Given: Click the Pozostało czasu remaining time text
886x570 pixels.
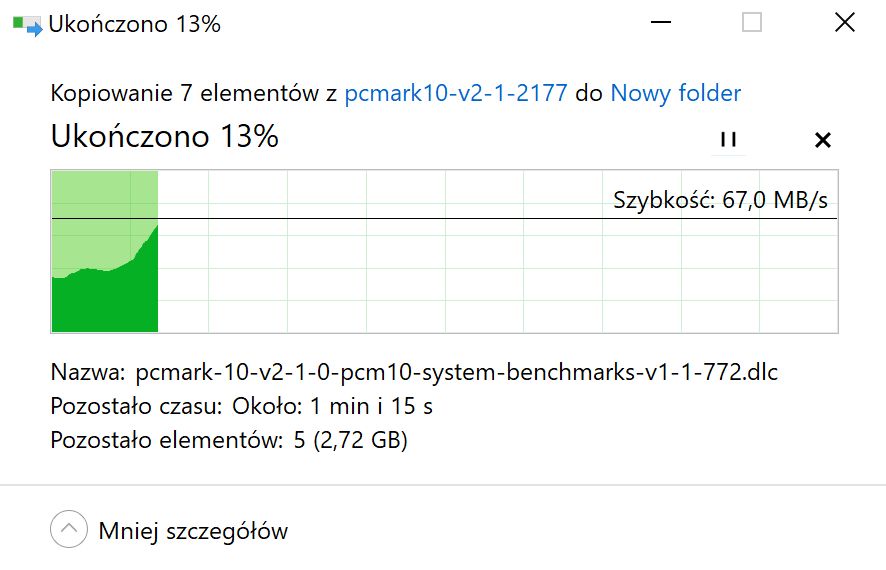Looking at the screenshot, I should coord(241,406).
